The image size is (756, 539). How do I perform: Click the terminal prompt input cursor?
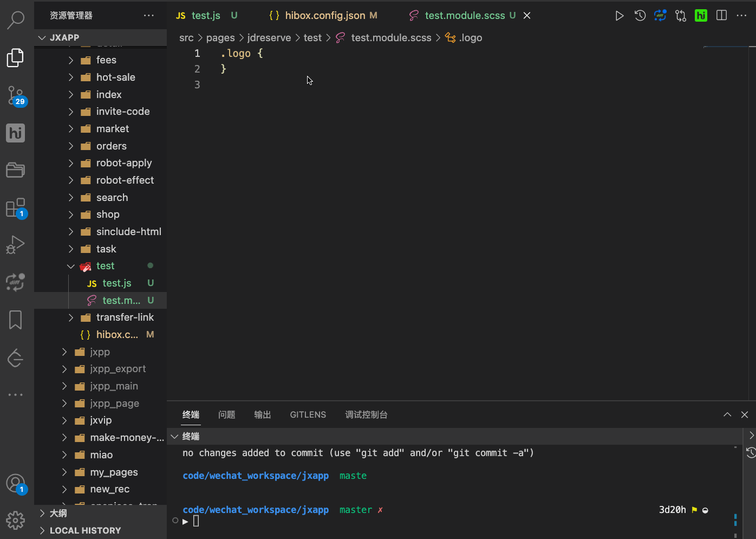196,521
